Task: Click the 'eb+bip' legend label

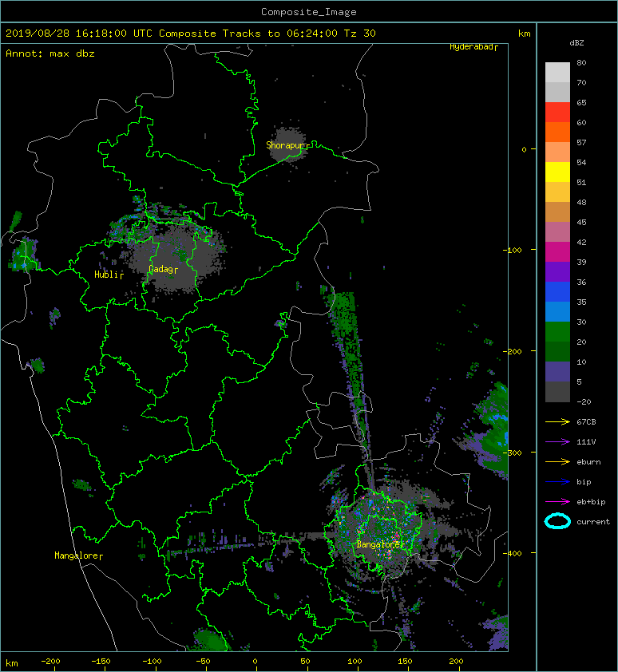Action: [x=591, y=501]
